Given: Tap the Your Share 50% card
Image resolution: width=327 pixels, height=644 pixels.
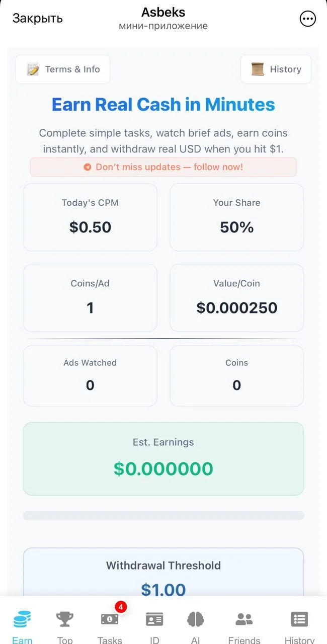Looking at the screenshot, I should [x=236, y=217].
